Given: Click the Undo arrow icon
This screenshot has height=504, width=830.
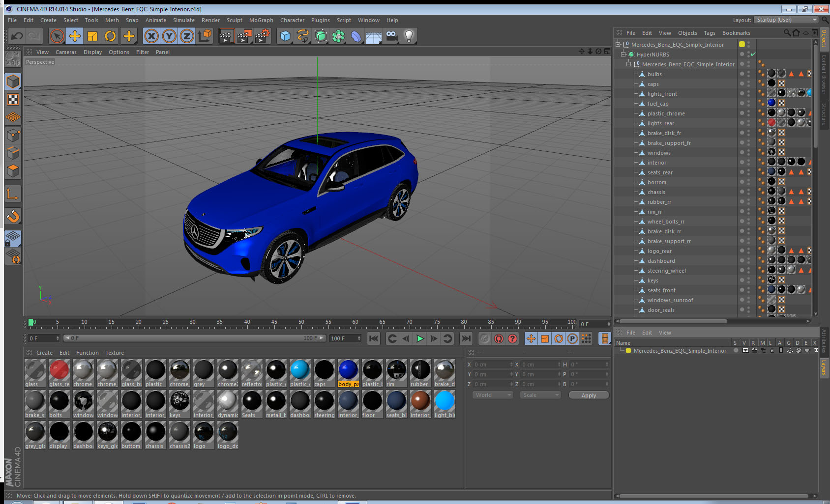Looking at the screenshot, I should [x=17, y=36].
